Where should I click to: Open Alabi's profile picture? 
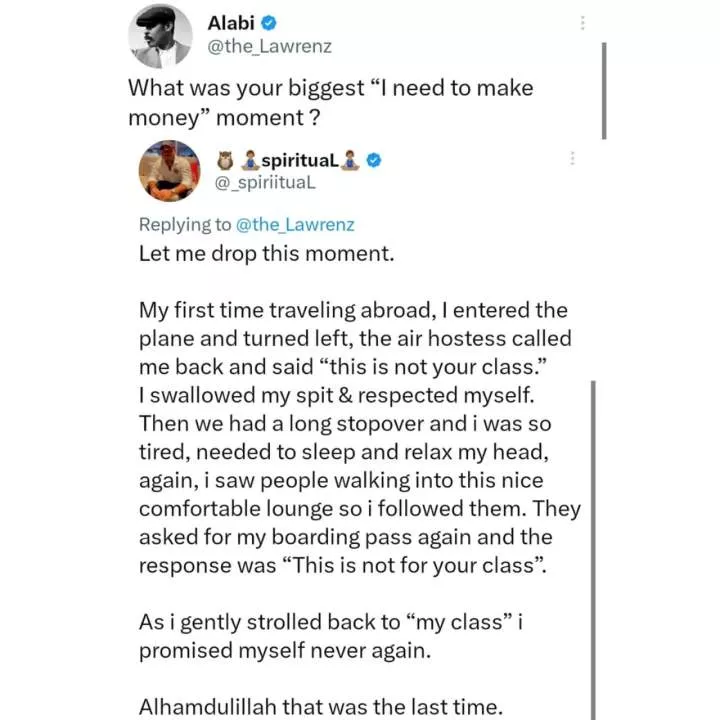coord(160,36)
